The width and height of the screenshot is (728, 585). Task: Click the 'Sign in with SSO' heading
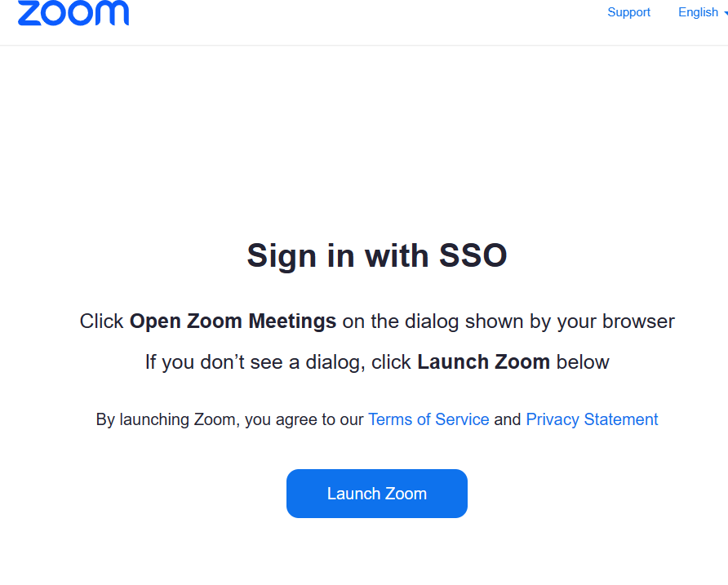point(377,255)
